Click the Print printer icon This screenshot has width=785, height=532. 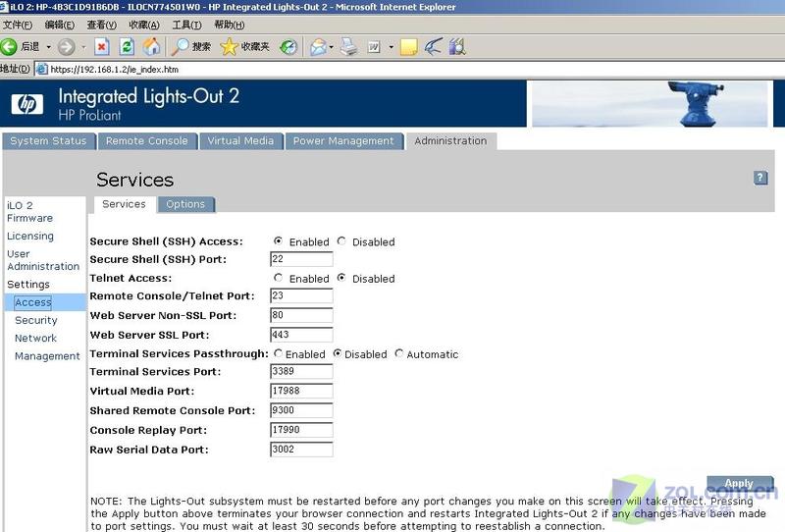349,47
